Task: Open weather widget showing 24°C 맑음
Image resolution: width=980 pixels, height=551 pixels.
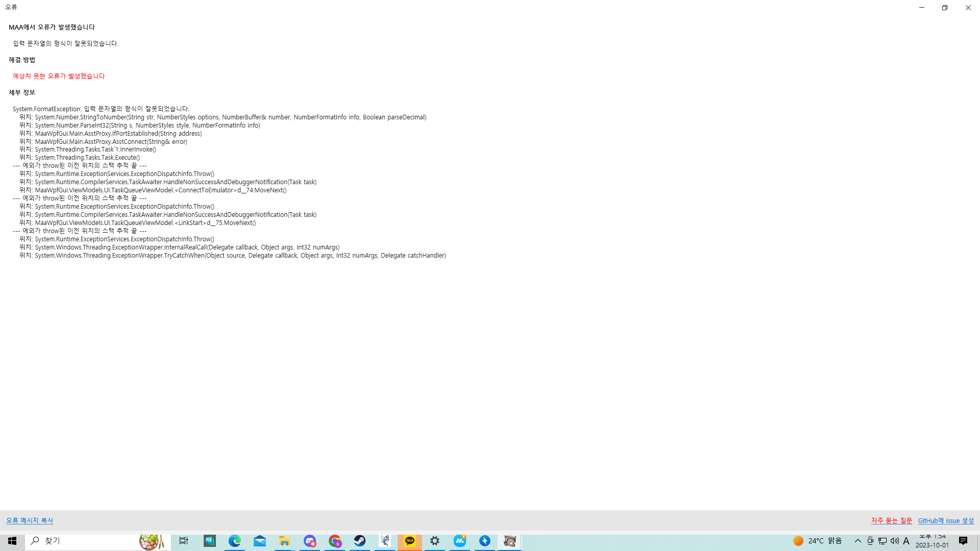Action: [818, 541]
